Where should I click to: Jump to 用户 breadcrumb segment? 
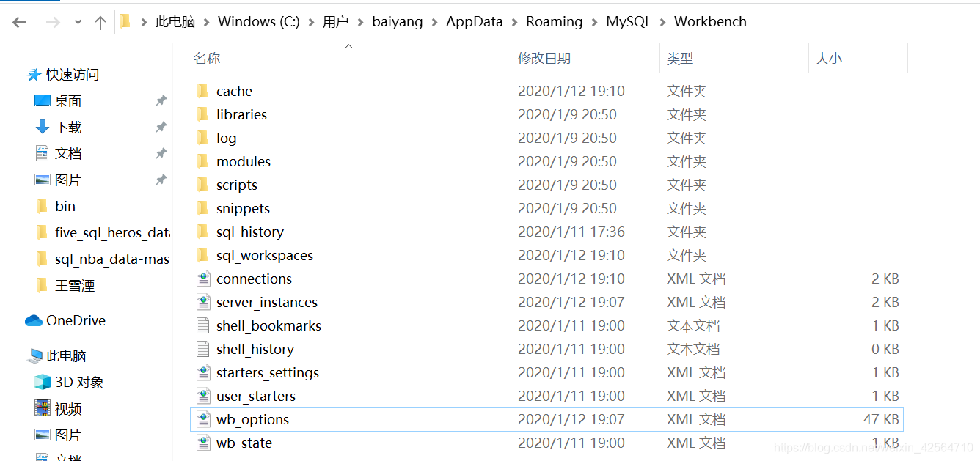(335, 22)
